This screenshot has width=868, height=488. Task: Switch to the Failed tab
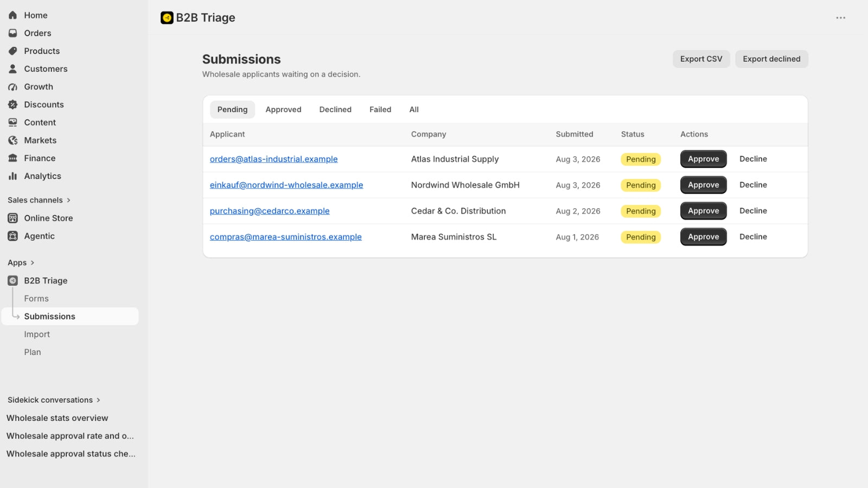(380, 110)
